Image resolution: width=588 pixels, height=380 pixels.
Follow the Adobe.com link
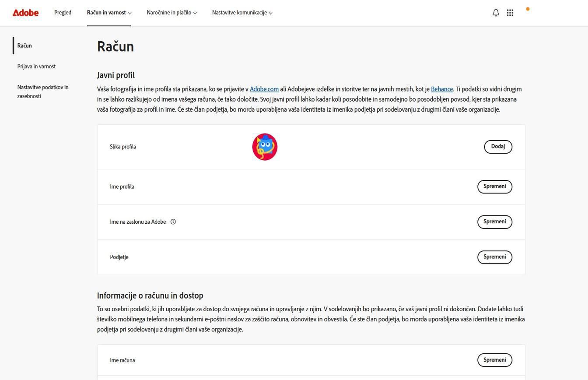pos(264,89)
